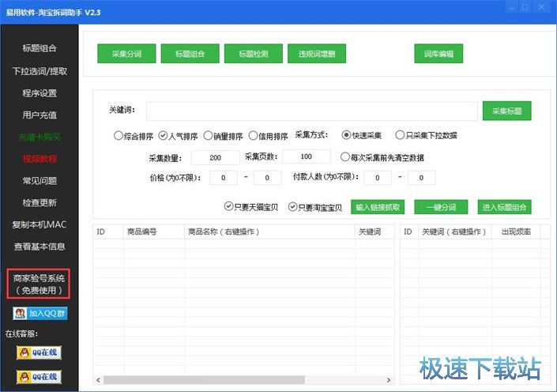Select 只采集下拉数据 radio button
The height and width of the screenshot is (392, 557).
[400, 135]
